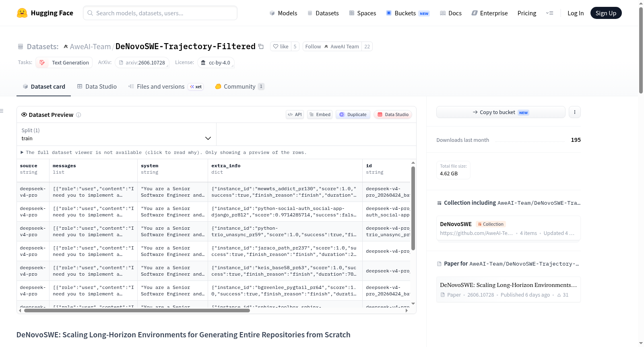Expand the dataset viewer unavailable notice
This screenshot has width=644, height=347.
163,152
